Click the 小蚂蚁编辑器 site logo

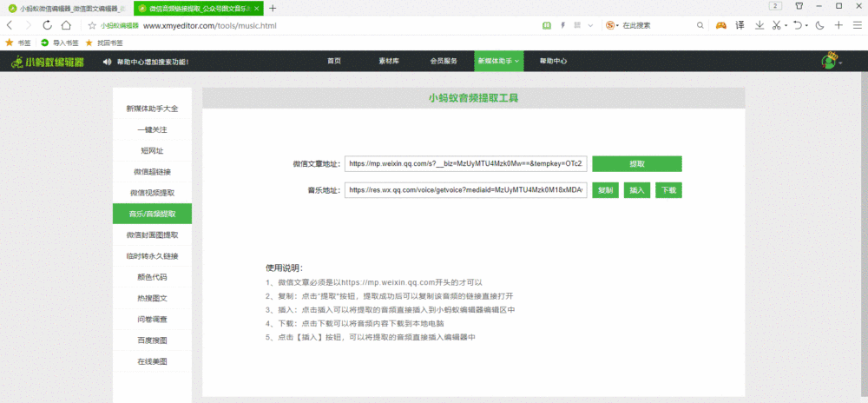coord(48,62)
